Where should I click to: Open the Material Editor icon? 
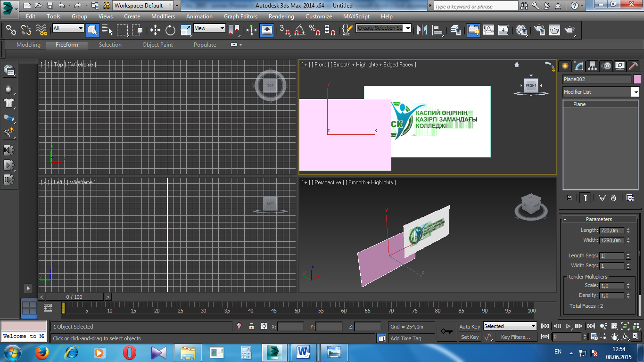pyautogui.click(x=521, y=30)
